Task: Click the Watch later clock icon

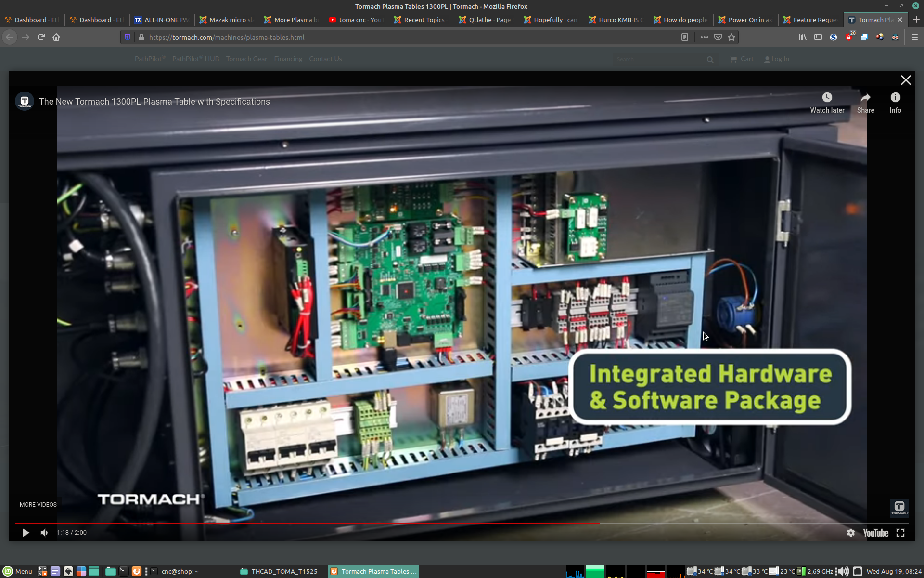Action: 827,97
